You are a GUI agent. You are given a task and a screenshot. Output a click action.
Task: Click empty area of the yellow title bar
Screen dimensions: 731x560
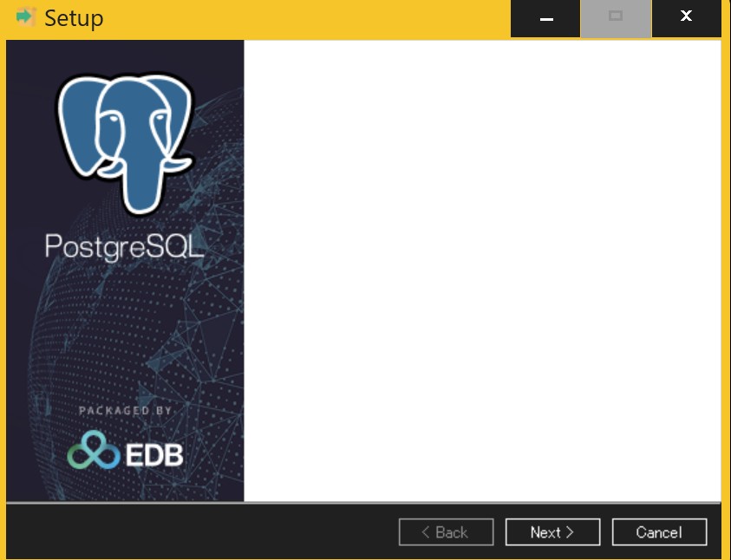click(x=303, y=17)
